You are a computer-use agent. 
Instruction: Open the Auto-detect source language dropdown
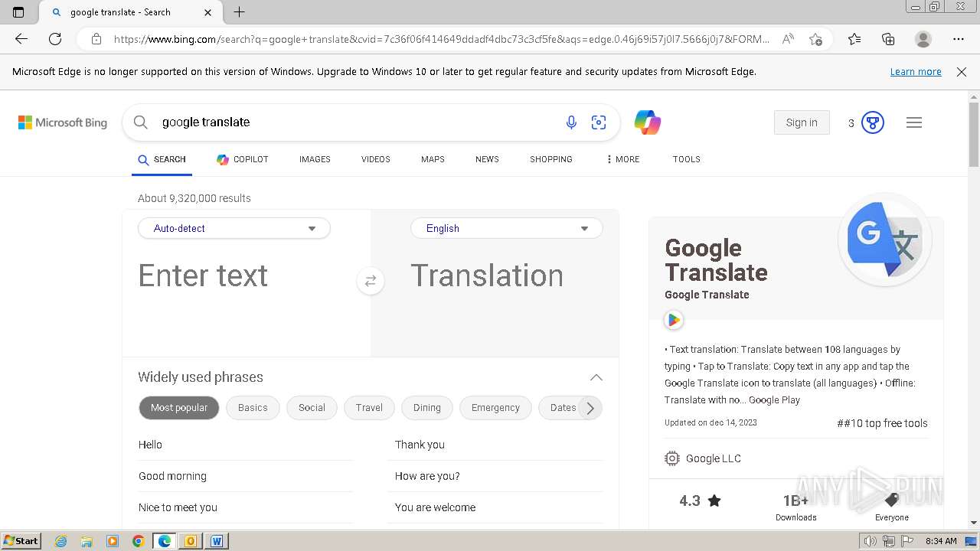pyautogui.click(x=234, y=228)
